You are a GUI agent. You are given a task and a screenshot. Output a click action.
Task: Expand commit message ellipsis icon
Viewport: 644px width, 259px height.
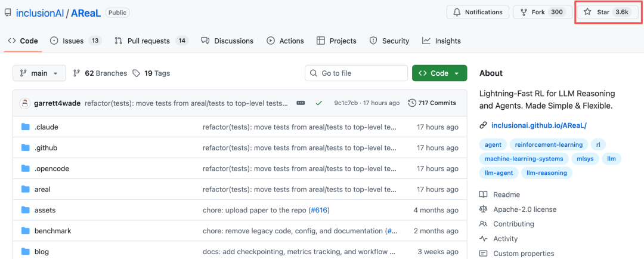point(301,103)
